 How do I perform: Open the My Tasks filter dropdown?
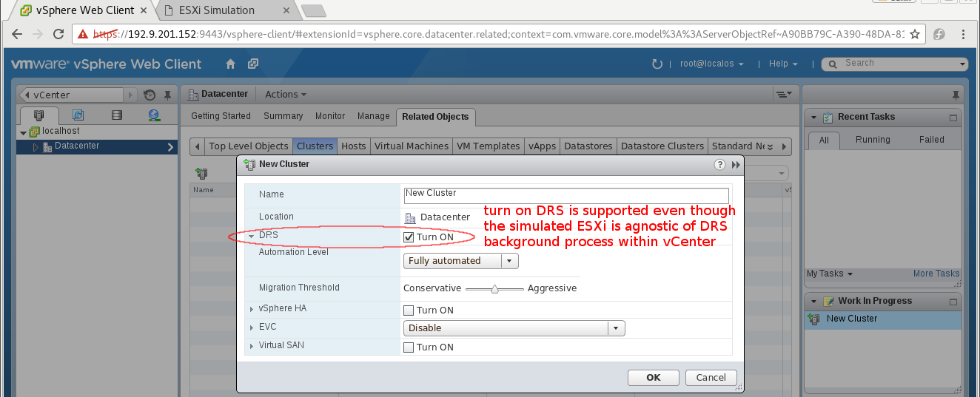(830, 274)
